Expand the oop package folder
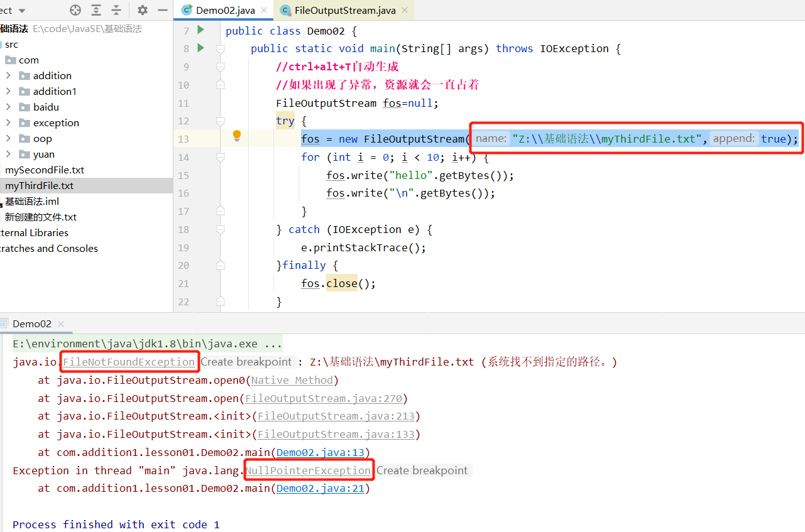 tap(8, 138)
